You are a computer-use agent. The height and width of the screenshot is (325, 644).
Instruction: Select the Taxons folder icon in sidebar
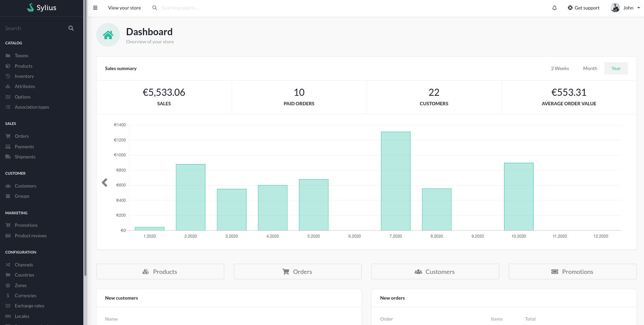point(8,56)
